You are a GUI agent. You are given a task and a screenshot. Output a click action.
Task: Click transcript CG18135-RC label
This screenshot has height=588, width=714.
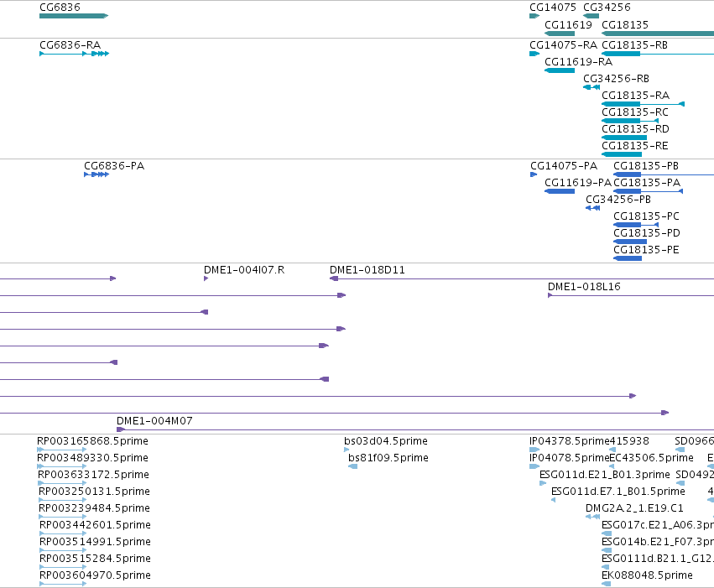[635, 112]
